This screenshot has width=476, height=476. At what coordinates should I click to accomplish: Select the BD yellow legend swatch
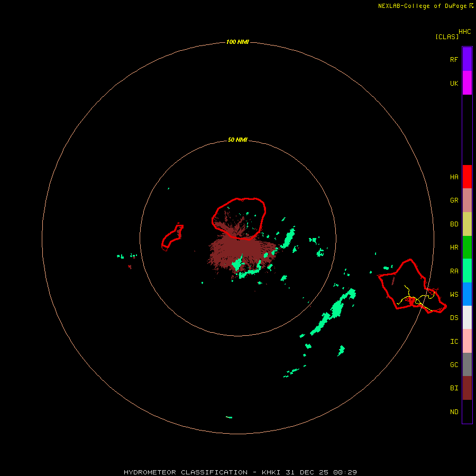point(467,224)
